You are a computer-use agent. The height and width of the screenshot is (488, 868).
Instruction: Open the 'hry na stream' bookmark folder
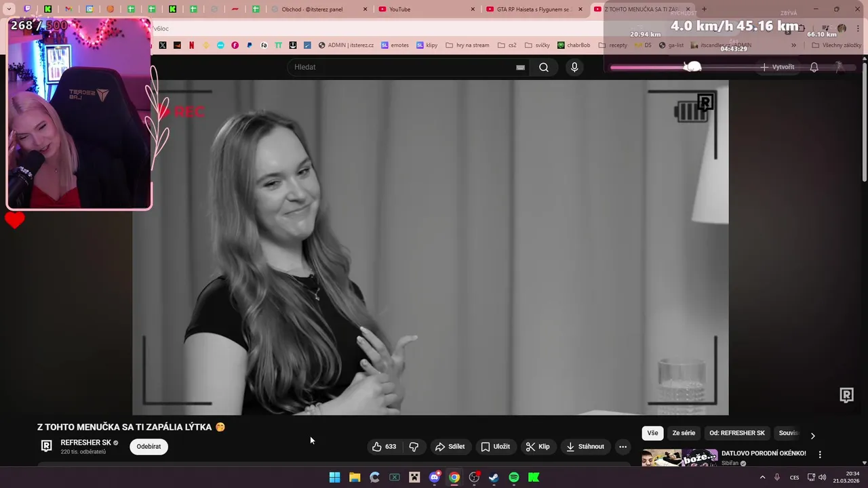click(x=467, y=45)
